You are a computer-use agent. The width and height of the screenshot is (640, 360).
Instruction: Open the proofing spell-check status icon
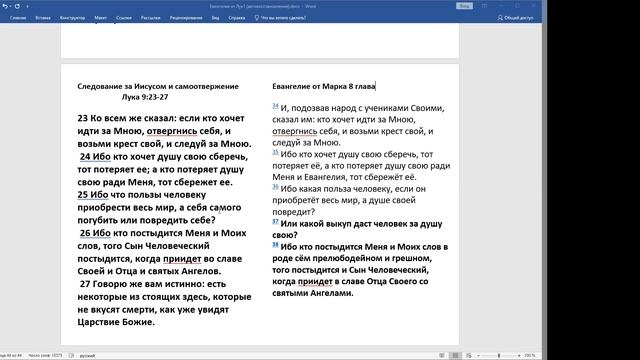71,356
